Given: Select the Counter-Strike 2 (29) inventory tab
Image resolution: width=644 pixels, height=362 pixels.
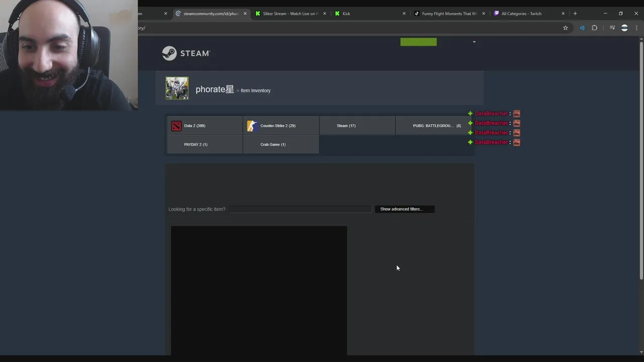Looking at the screenshot, I should (x=281, y=126).
